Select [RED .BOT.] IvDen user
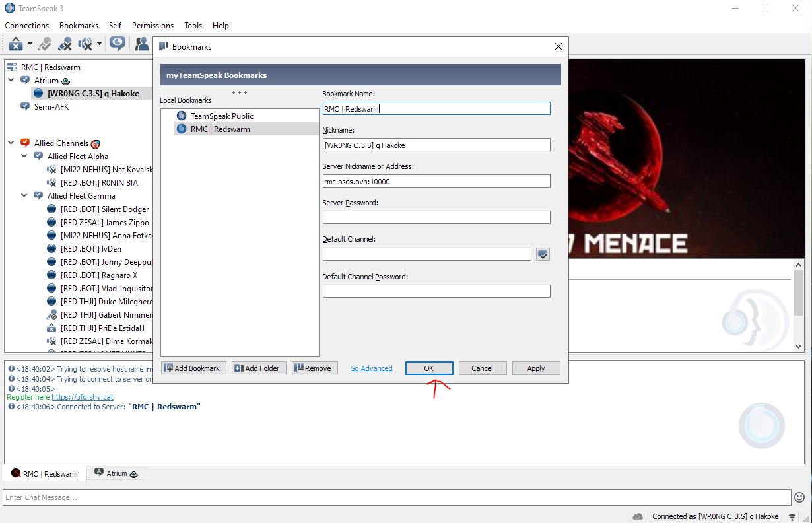 point(90,249)
